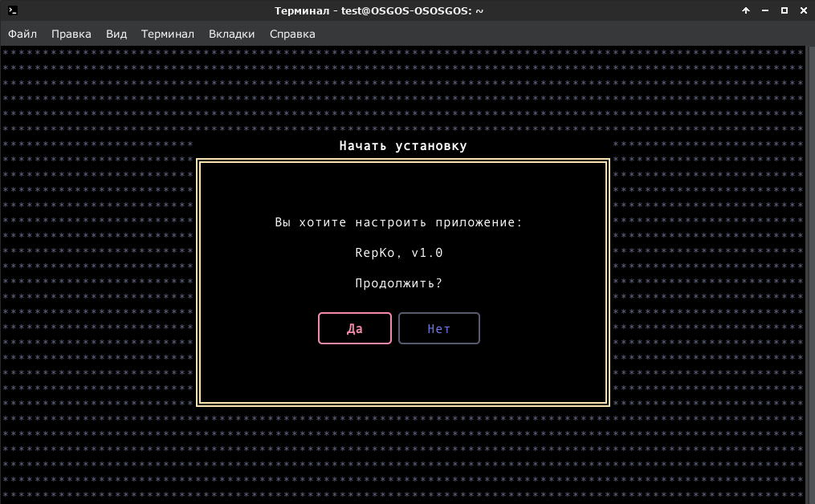Viewport: 815px width, 504px height.
Task: Click the terminal icon in the title bar
Action: point(13,10)
